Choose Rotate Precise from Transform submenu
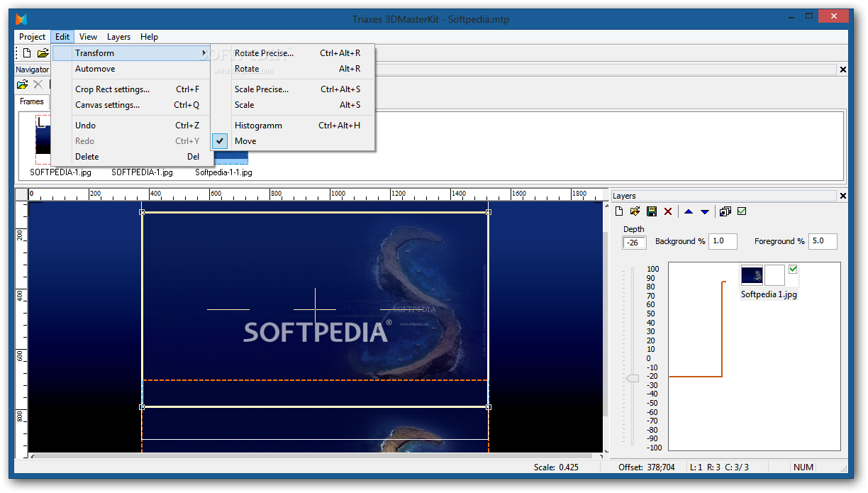 pos(293,53)
